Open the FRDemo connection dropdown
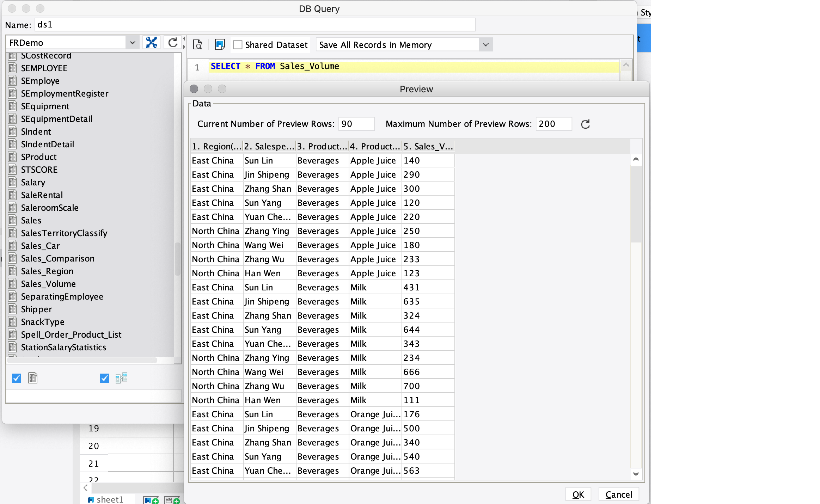The image size is (820, 504). coord(132,43)
